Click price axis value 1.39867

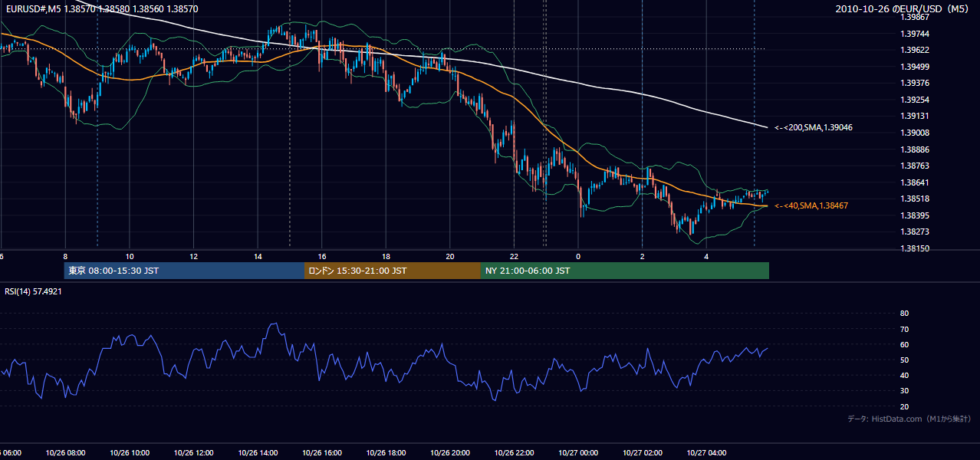[914, 17]
